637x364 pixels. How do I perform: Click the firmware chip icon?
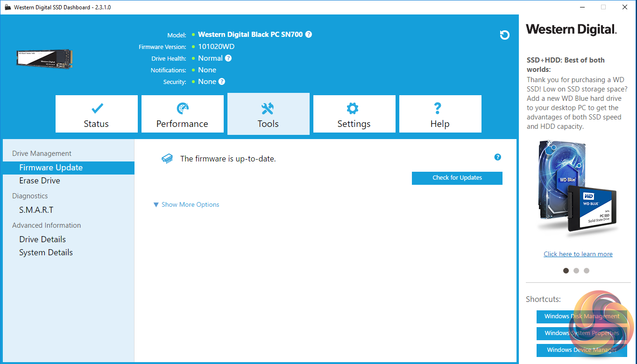[x=167, y=159]
